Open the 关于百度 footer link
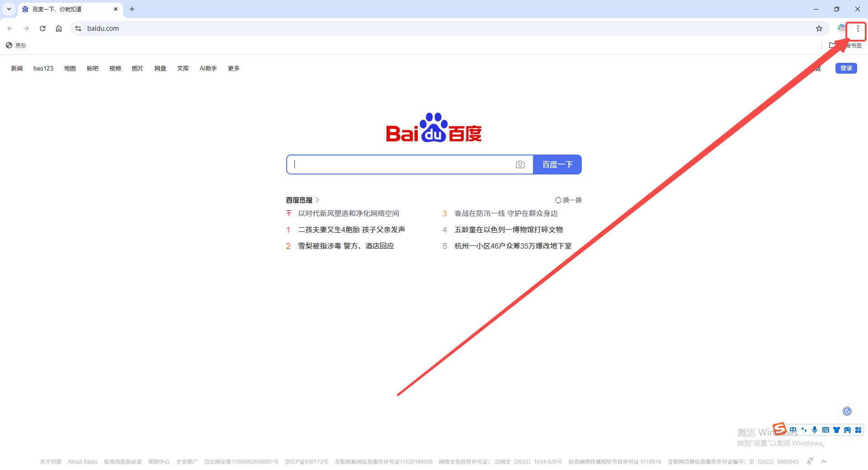 51,462
